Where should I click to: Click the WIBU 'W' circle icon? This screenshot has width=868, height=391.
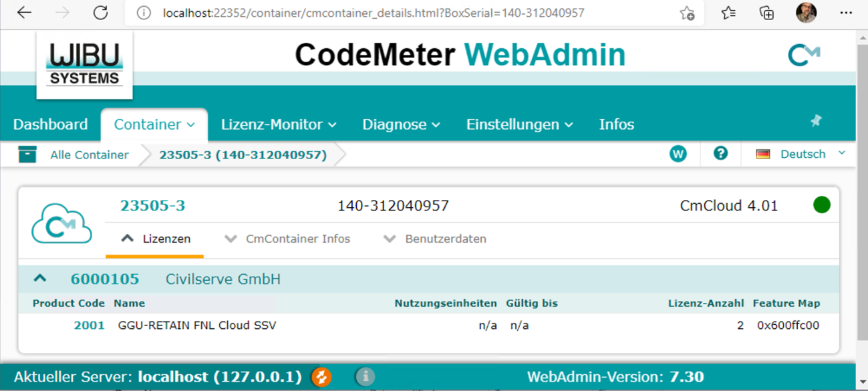coord(678,154)
